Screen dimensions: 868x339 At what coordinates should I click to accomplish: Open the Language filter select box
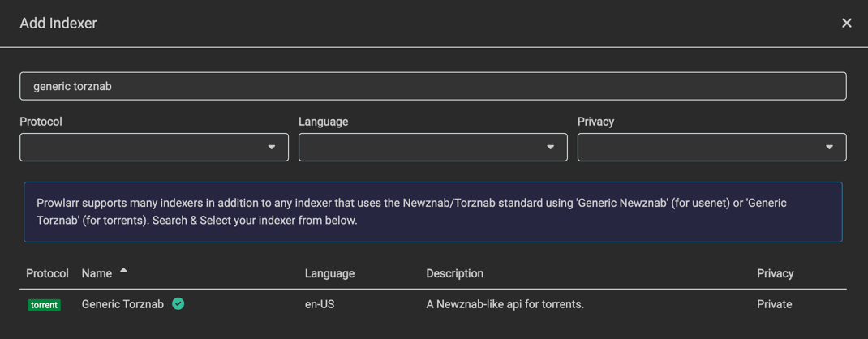pyautogui.click(x=422, y=148)
